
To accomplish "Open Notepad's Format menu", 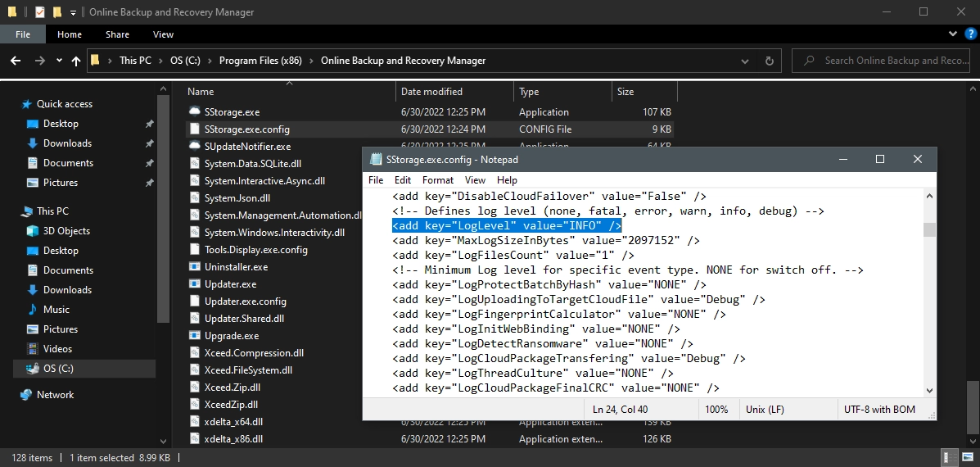I will click(x=438, y=180).
